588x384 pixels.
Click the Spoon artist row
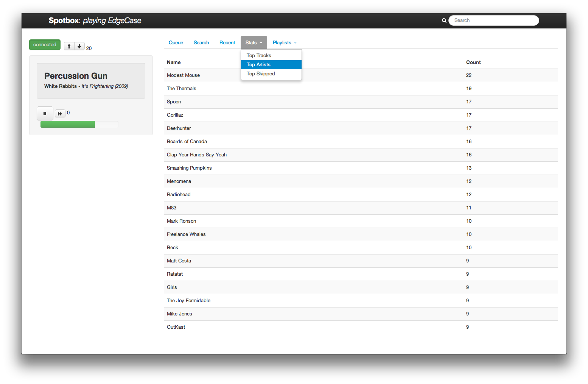click(361, 102)
